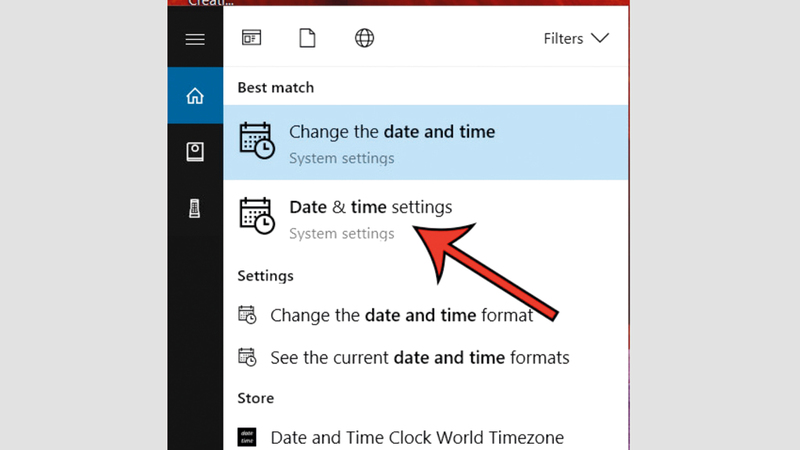Open "Change the date and time format"
Screen dimensions: 800x450
click(x=401, y=315)
